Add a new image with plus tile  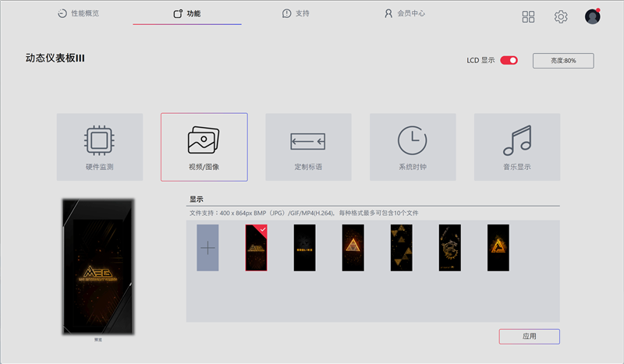point(207,248)
